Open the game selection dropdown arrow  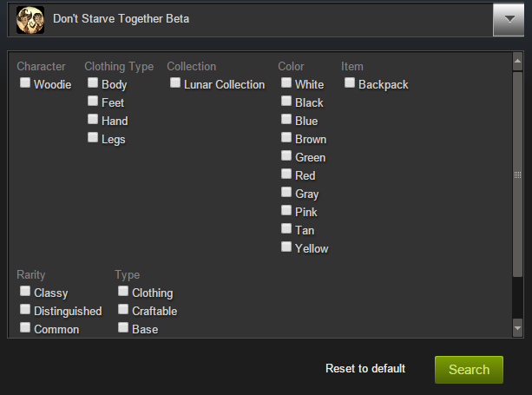[x=509, y=19]
